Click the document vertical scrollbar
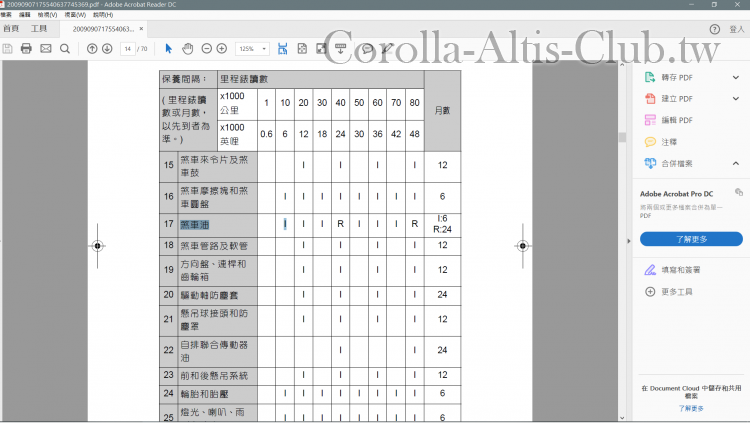 click(622, 138)
